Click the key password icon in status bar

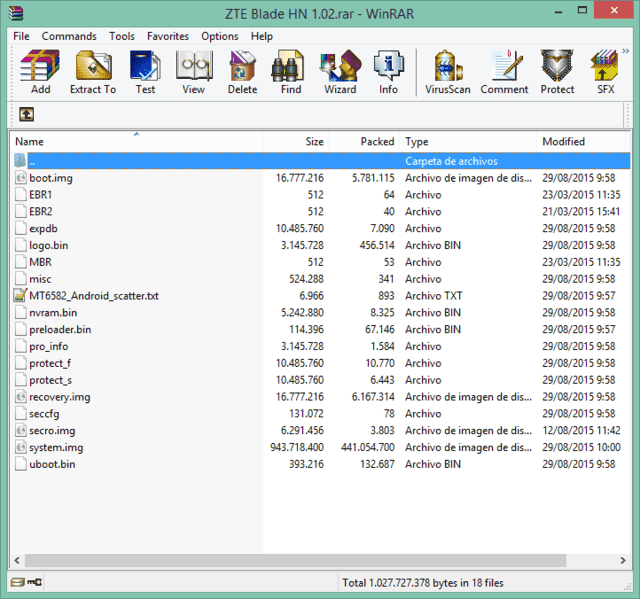35,582
